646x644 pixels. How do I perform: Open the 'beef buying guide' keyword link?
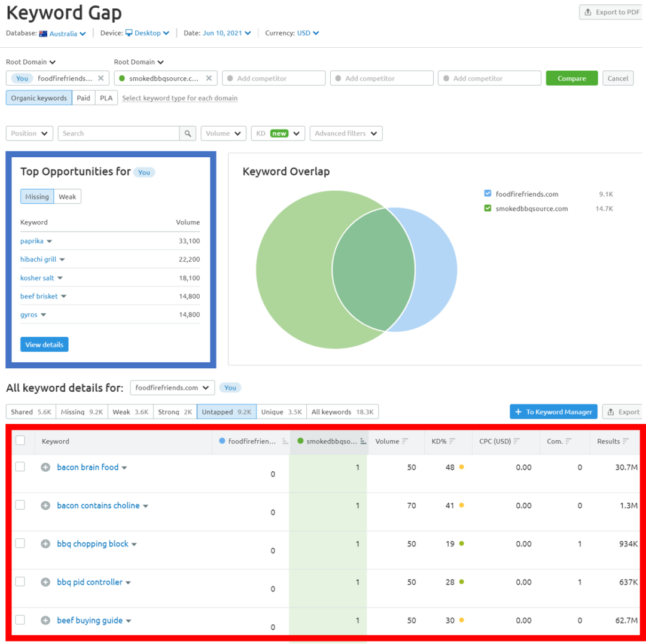[x=89, y=621]
